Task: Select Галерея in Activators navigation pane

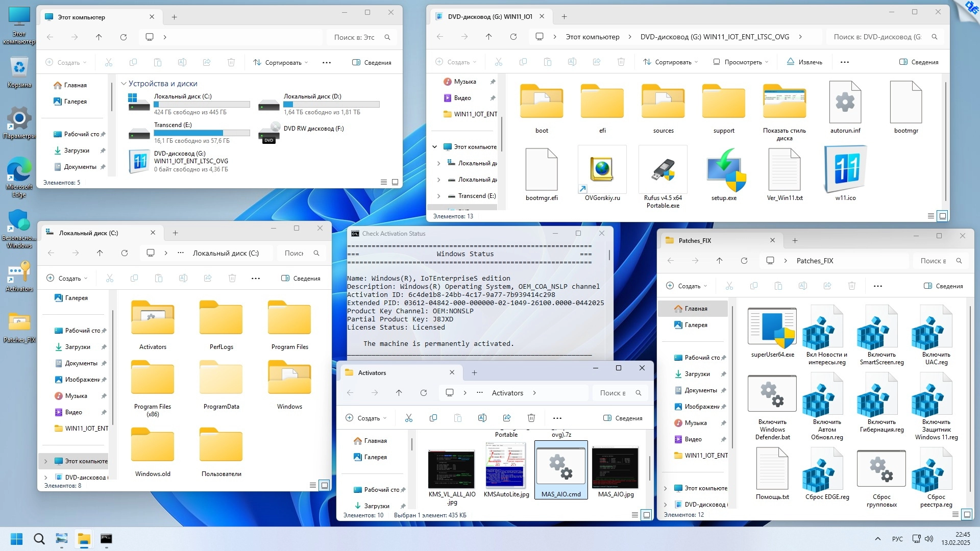Action: click(x=375, y=457)
